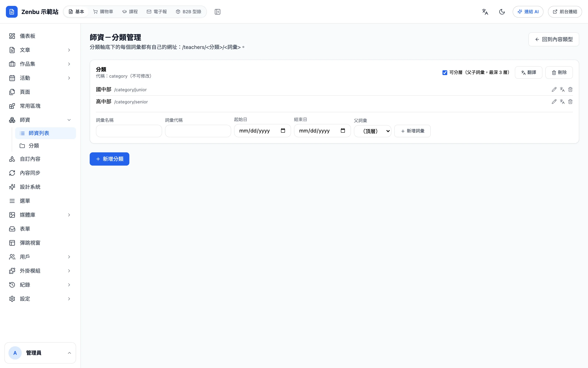This screenshot has height=368, width=588.
Task: Open 內容同步 in sidebar
Action: point(40,173)
